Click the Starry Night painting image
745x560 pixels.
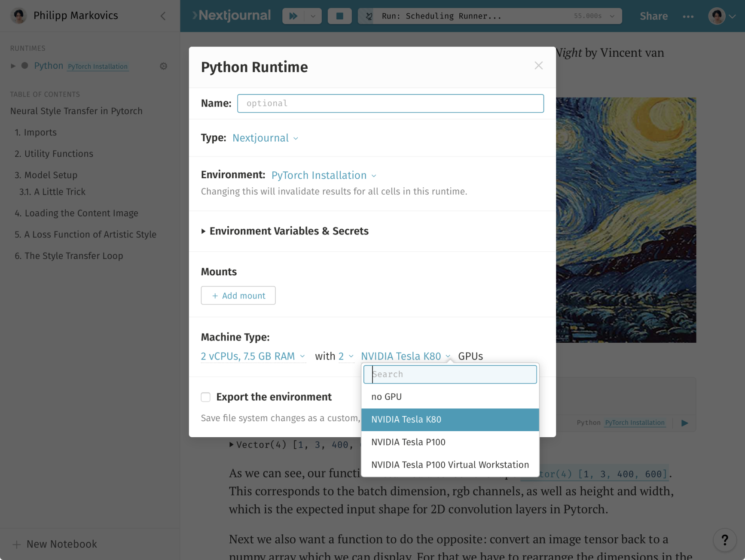pos(626,220)
